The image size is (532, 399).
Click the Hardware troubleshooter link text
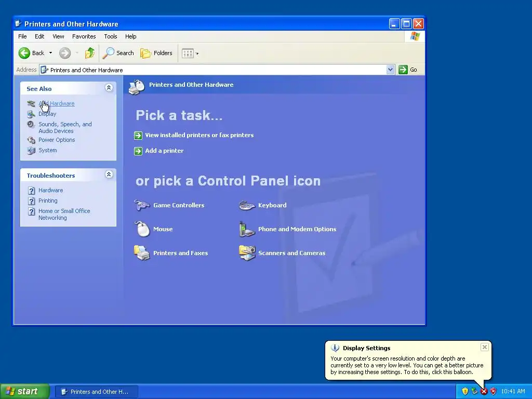click(x=50, y=190)
